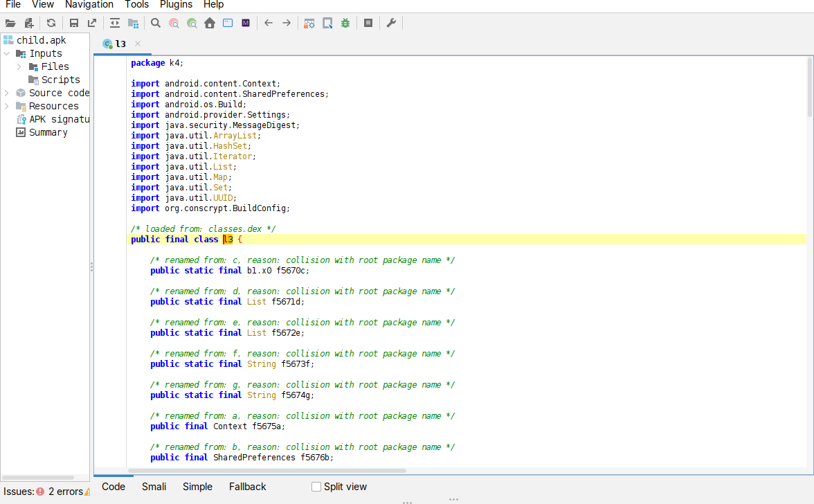
Task: Open text search with the magnifier icon
Action: tap(156, 23)
